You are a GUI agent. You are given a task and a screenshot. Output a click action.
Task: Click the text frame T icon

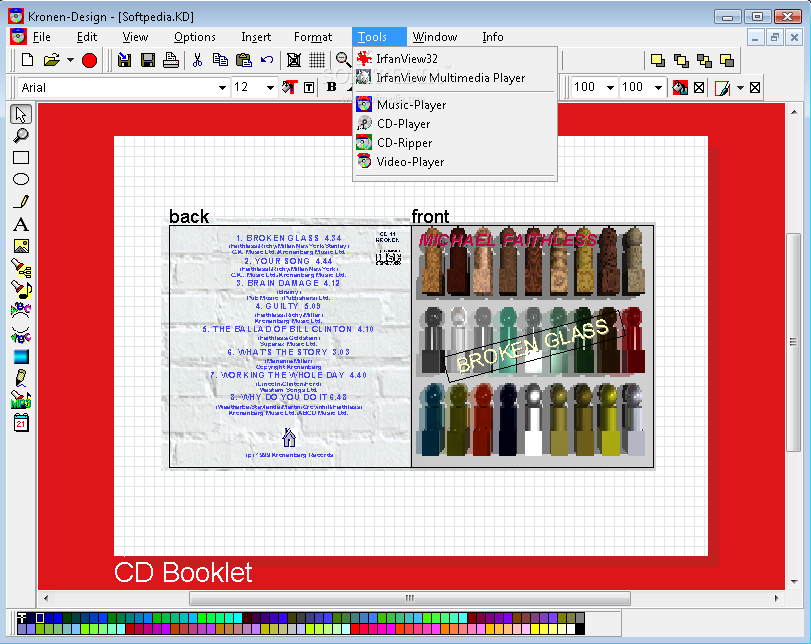click(309, 87)
